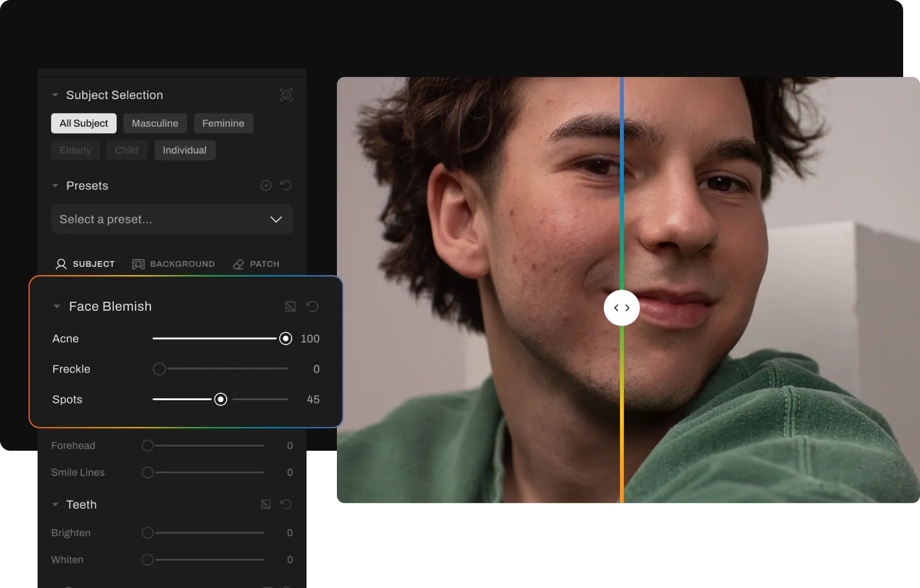Click the Acne value field showing 100
The width and height of the screenshot is (920, 588).
310,339
